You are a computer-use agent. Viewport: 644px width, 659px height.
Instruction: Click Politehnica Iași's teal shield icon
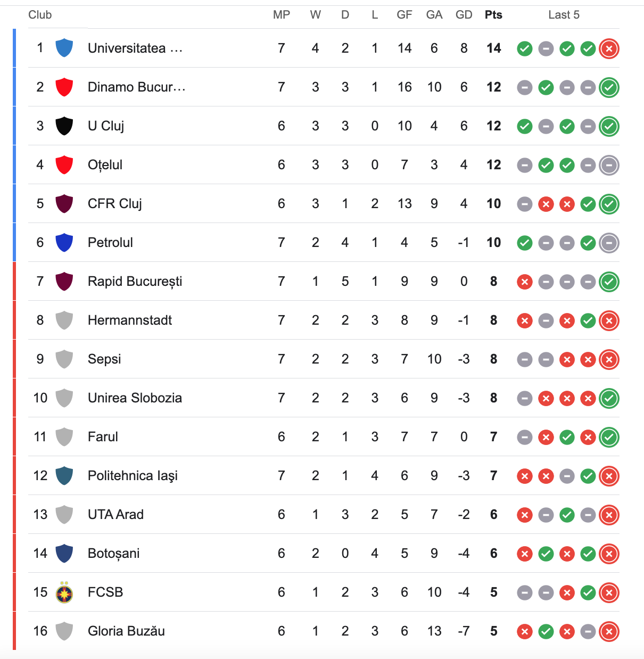pos(64,475)
